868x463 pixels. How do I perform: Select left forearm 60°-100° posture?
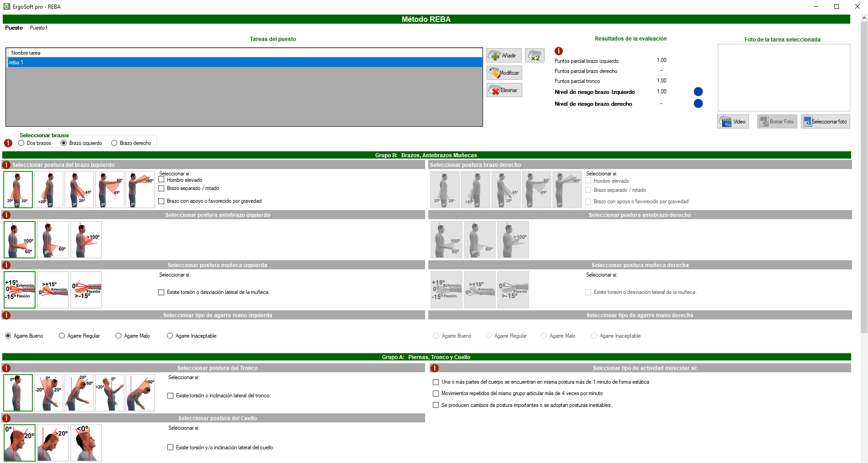click(x=20, y=240)
